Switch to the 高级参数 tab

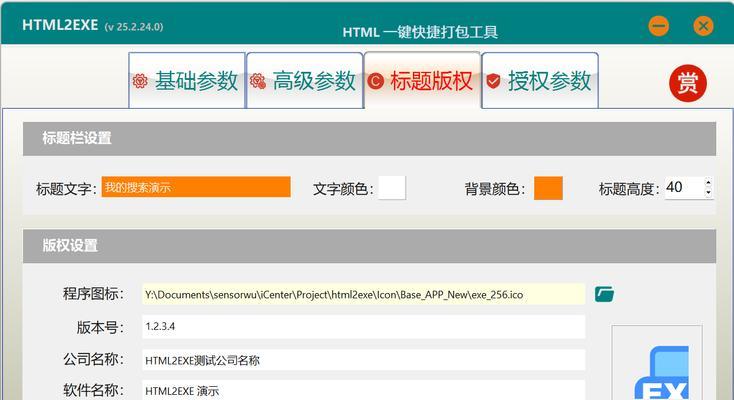[x=305, y=81]
